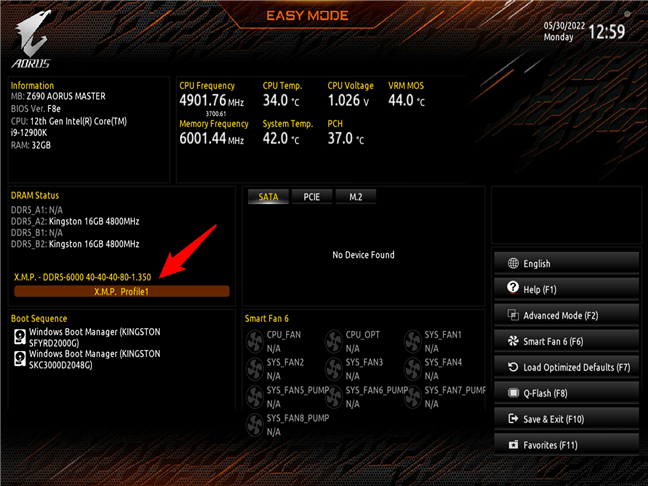The image size is (648, 486).
Task: Toggle the X.M.P. Profile1 bar
Action: click(122, 291)
